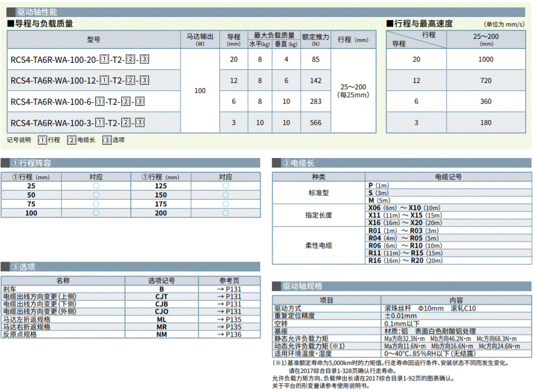Click the '标准型' cable type cell
This screenshot has width=534, height=392.
coord(319,193)
